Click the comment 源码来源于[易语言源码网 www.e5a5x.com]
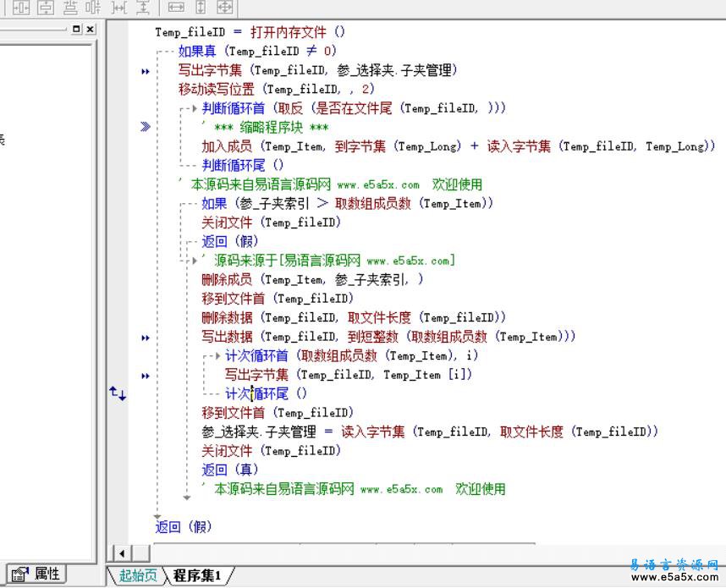The height and width of the screenshot is (588, 726). 329,261
